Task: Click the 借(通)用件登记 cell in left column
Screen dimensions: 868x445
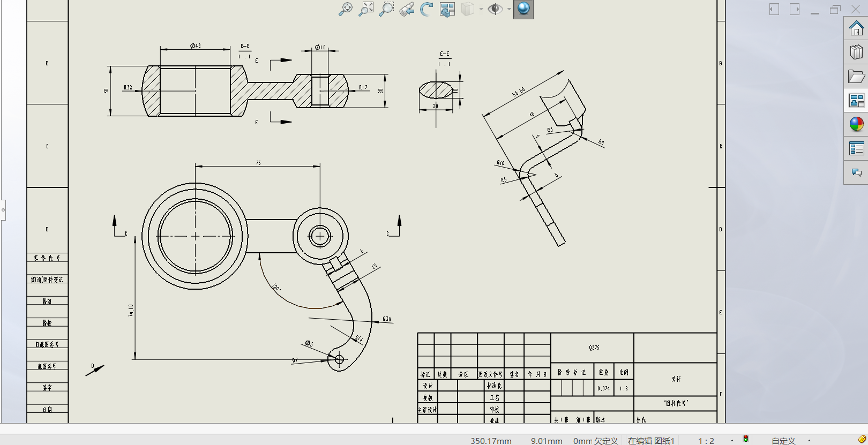Action: click(x=47, y=280)
